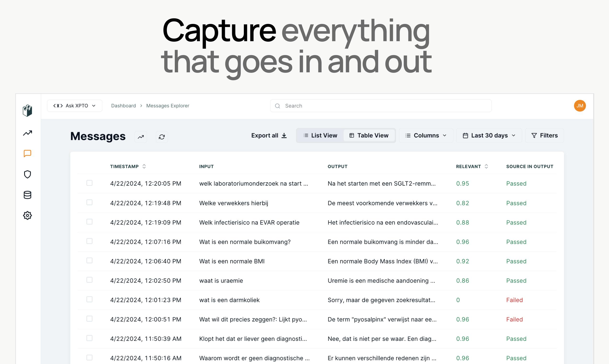Sort by Relevant using its sort arrows
Screen dimensions: 609x364
486,166
